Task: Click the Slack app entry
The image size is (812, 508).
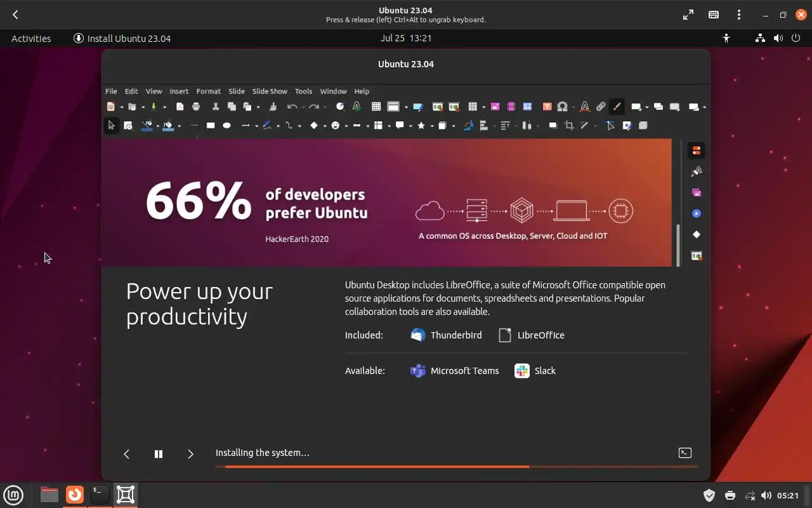Action: point(535,371)
